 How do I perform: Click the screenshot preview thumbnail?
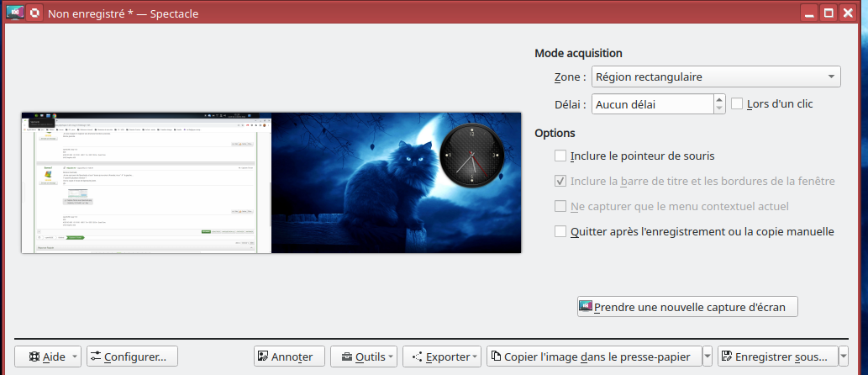pos(271,182)
